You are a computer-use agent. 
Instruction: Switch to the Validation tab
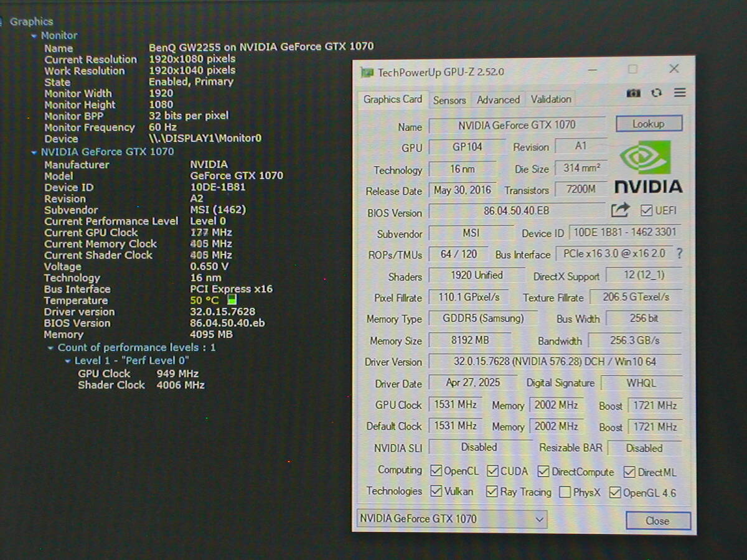pyautogui.click(x=551, y=99)
